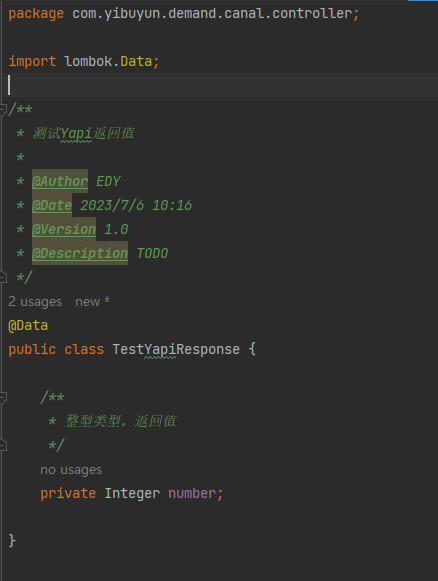The width and height of the screenshot is (438, 581).
Task: Click the Integer type of the field
Action: 132,494
